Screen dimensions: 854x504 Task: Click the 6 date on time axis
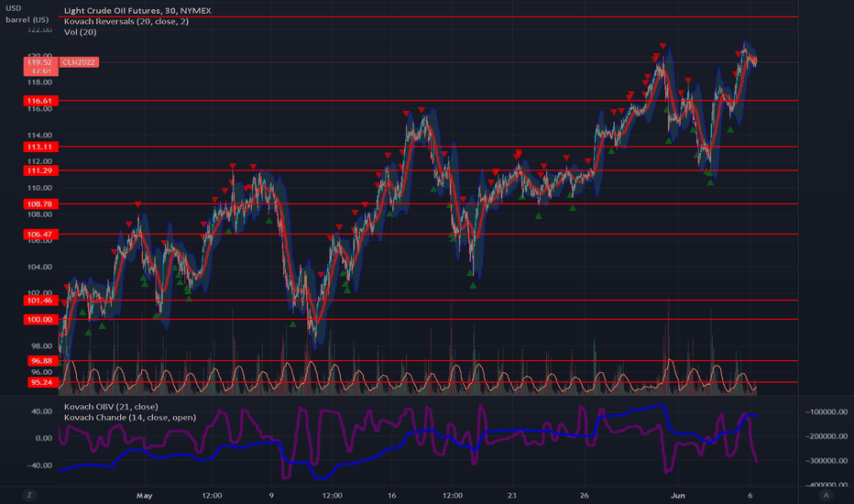point(750,495)
